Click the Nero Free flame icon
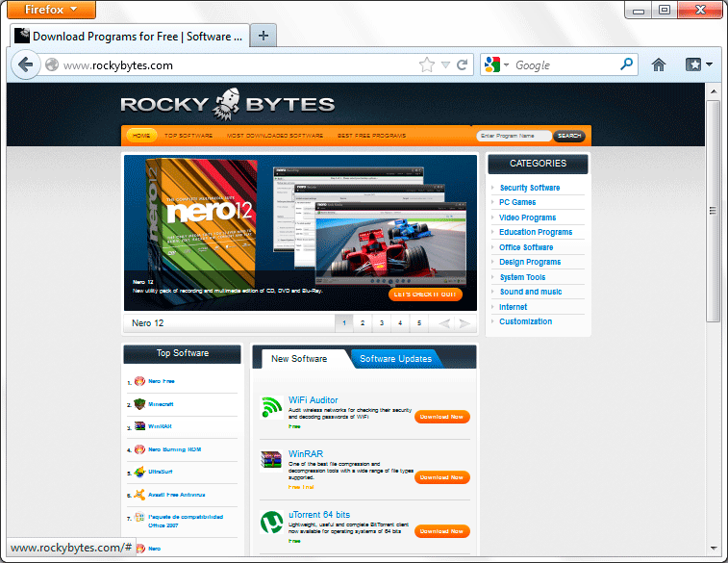The image size is (728, 563). coord(139,381)
